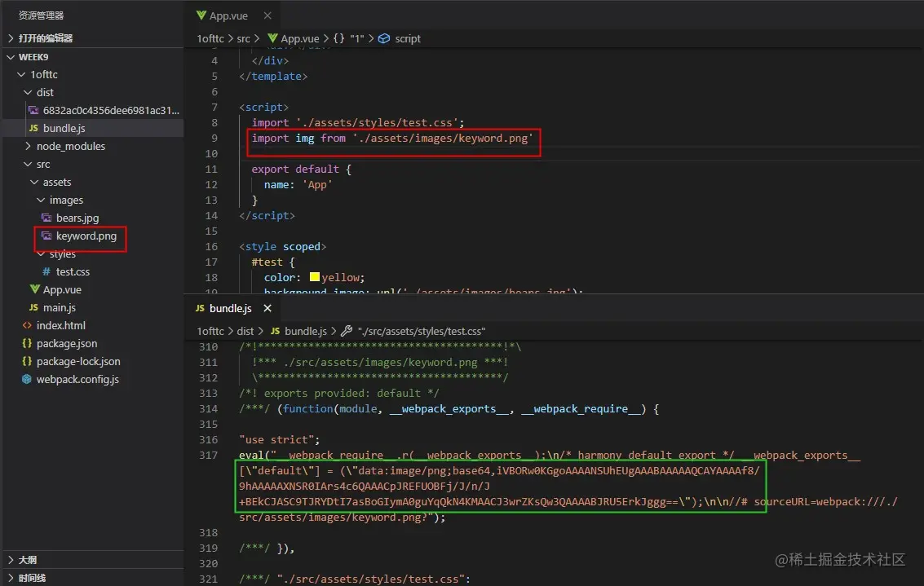Click the keyword.png import path string
This screenshot has height=586, width=924.
tap(443, 139)
